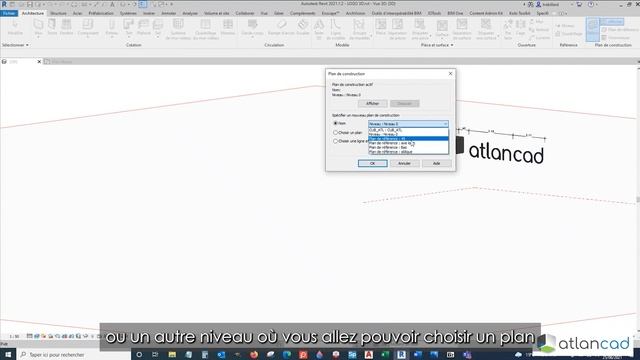Click the Revit icon in the taskbar
The width and height of the screenshot is (640, 360).
tap(401, 355)
